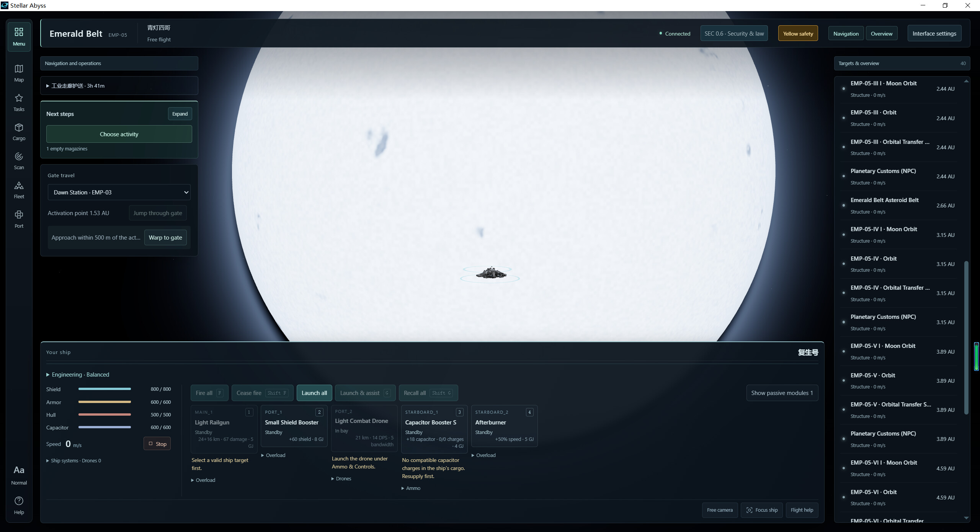Expand Engineering · Balanced section
This screenshot has width=980, height=532.
[x=78, y=375]
